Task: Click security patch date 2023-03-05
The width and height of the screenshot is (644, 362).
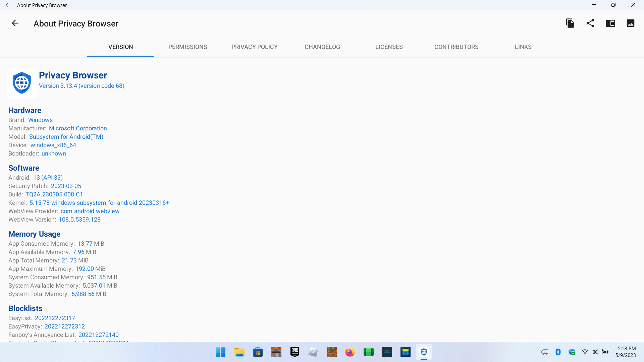Action: click(x=66, y=186)
